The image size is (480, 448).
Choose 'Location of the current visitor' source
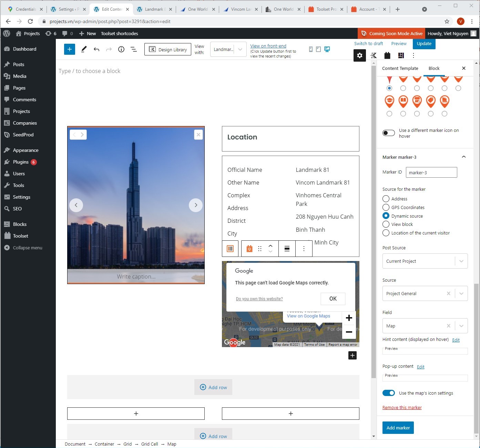(386, 233)
